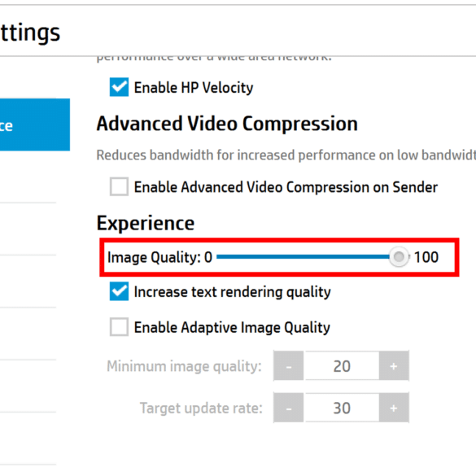Increase Minimum image quality with plus button
Viewport: 476px width, 476px height.
click(x=394, y=366)
